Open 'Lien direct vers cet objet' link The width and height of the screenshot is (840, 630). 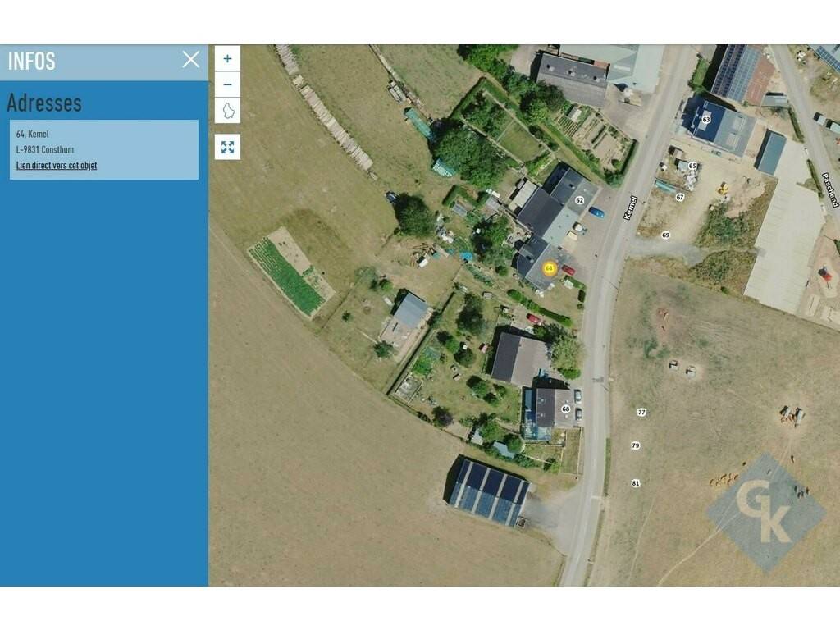[57, 166]
